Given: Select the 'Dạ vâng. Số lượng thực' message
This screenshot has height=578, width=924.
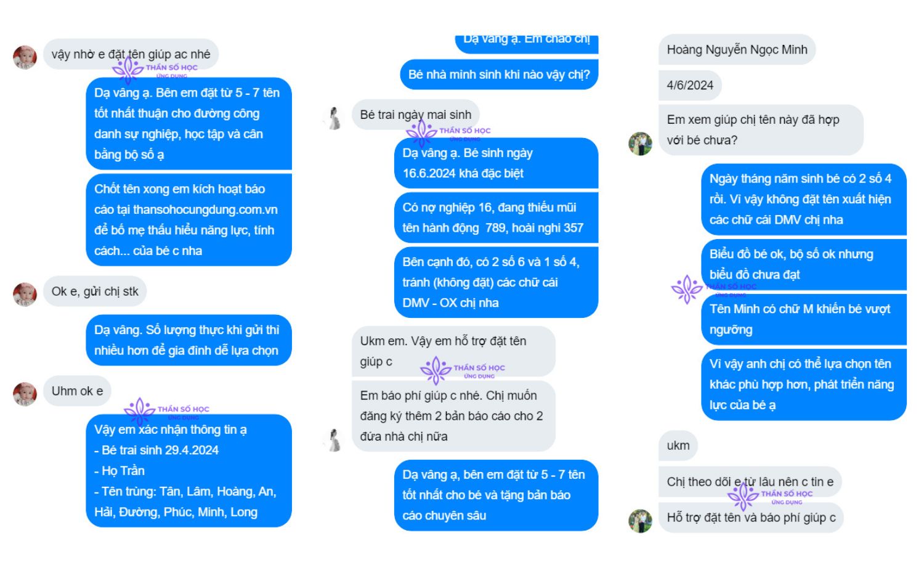Looking at the screenshot, I should tap(188, 340).
